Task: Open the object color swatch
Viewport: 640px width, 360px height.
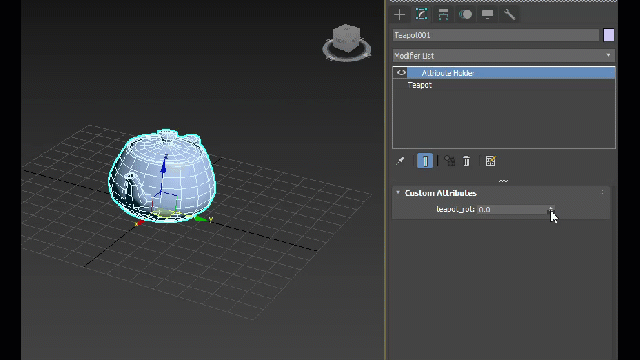Action: click(x=609, y=35)
